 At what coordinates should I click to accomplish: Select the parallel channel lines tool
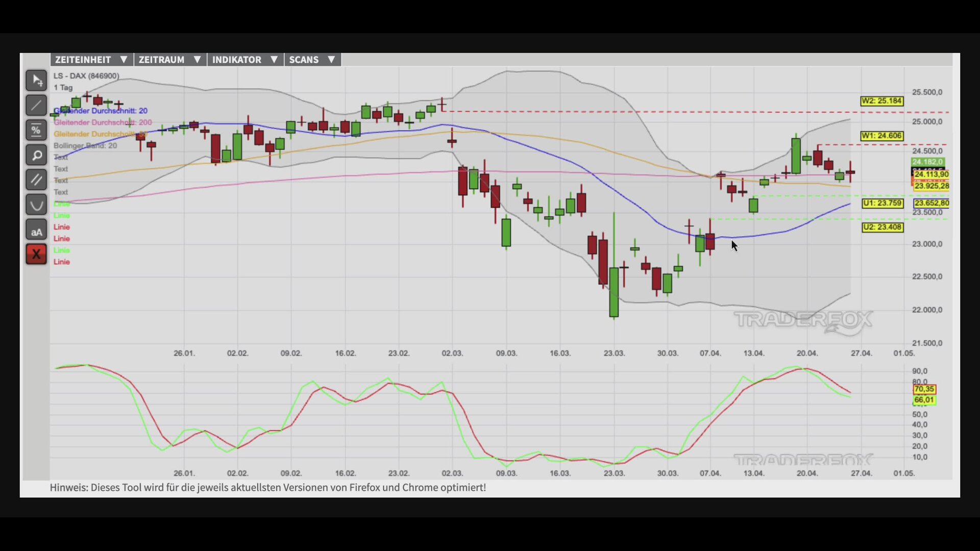pyautogui.click(x=36, y=180)
